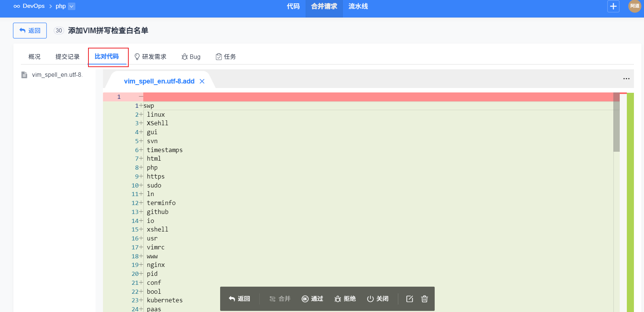Click 拒绝 to reject merge request
This screenshot has height=312, width=644.
click(345, 299)
